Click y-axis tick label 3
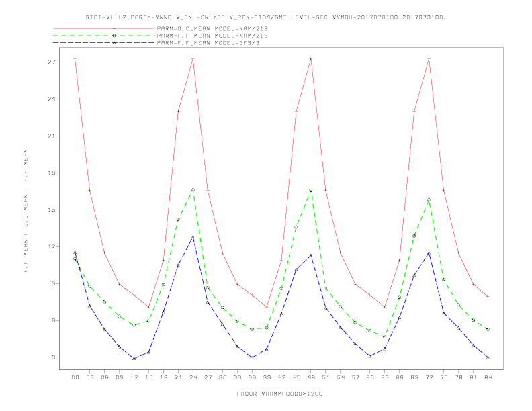The image size is (532, 411). tap(54, 357)
